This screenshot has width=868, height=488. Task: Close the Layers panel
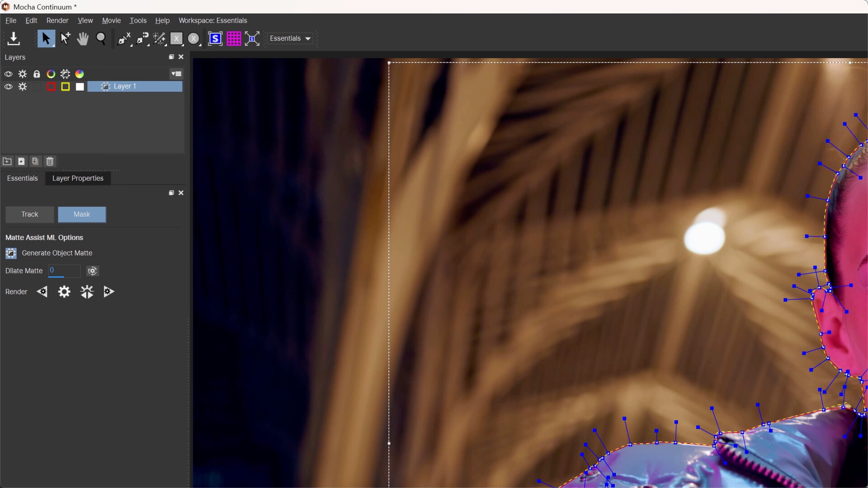[181, 57]
